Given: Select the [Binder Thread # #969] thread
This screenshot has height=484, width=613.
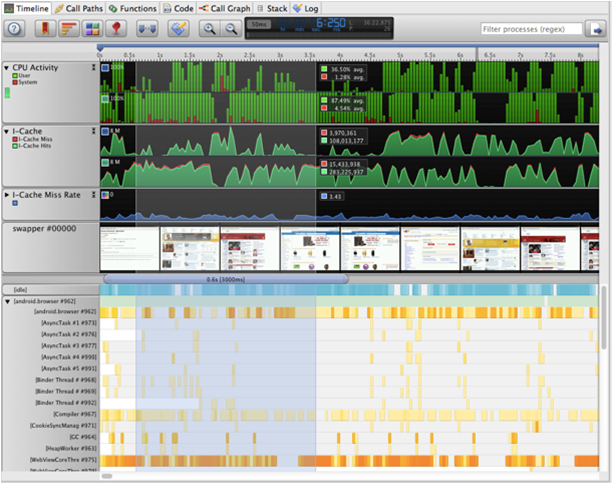Looking at the screenshot, I should [x=66, y=391].
